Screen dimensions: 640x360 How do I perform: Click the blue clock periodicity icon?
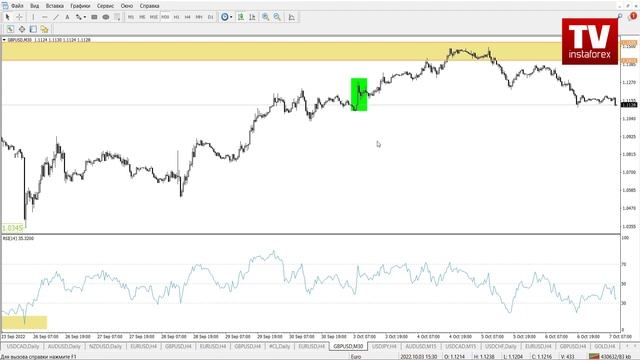(x=224, y=17)
